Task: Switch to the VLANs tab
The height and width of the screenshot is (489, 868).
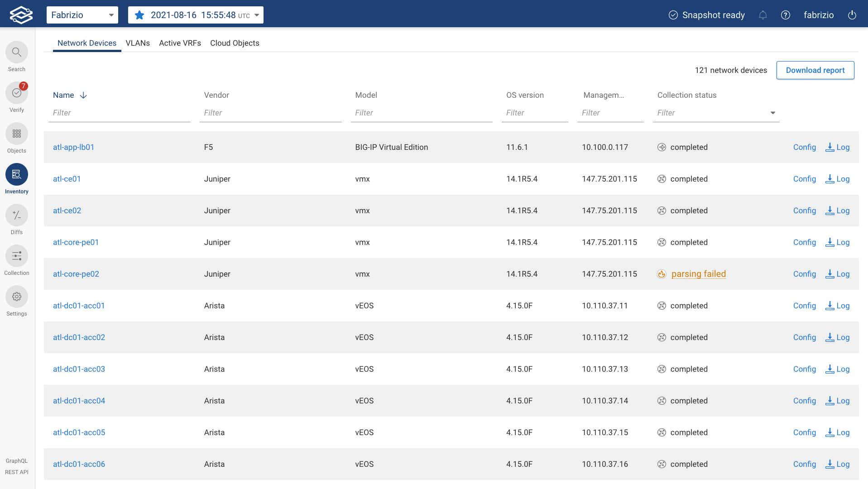Action: coord(138,43)
